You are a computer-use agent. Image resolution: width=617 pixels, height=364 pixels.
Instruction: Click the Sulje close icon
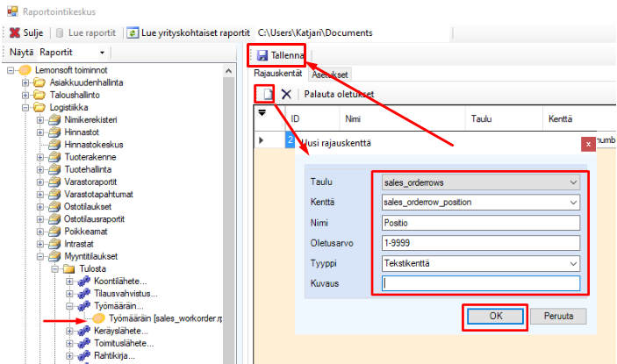click(x=15, y=33)
